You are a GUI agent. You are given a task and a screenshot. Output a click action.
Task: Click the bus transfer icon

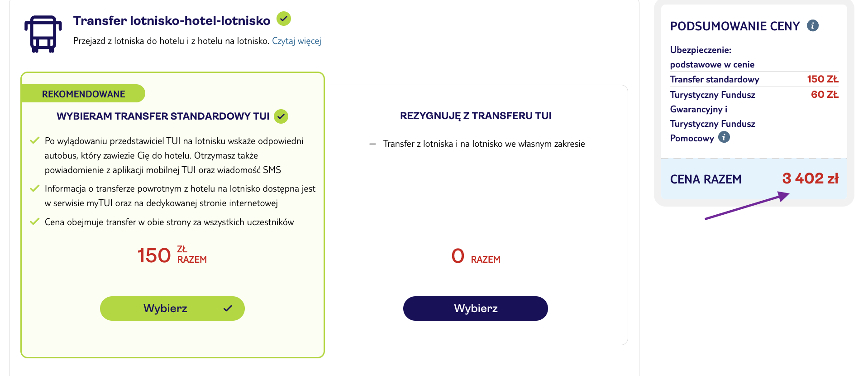43,33
